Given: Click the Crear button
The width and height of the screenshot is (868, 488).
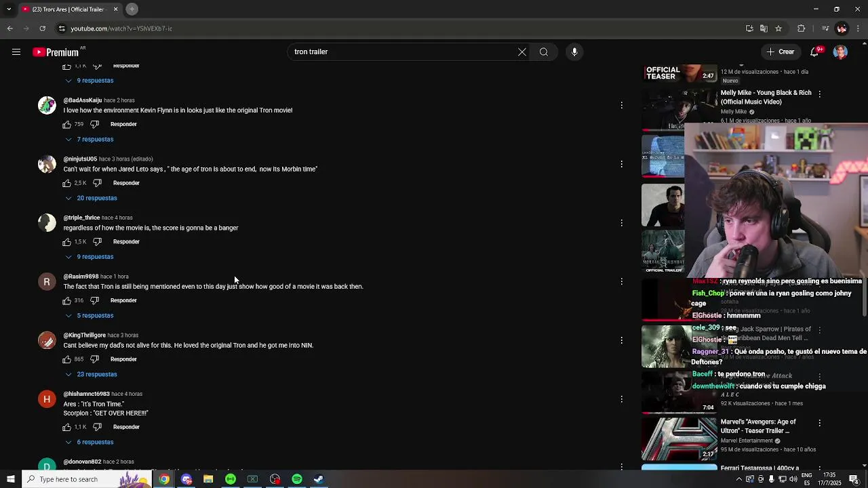Looking at the screenshot, I should (780, 52).
